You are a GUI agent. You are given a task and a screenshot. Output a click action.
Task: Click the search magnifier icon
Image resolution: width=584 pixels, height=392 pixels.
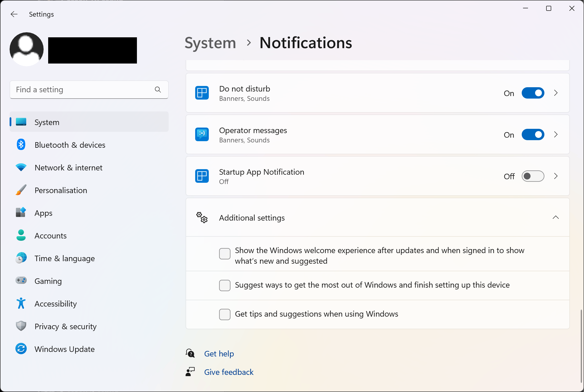click(158, 89)
